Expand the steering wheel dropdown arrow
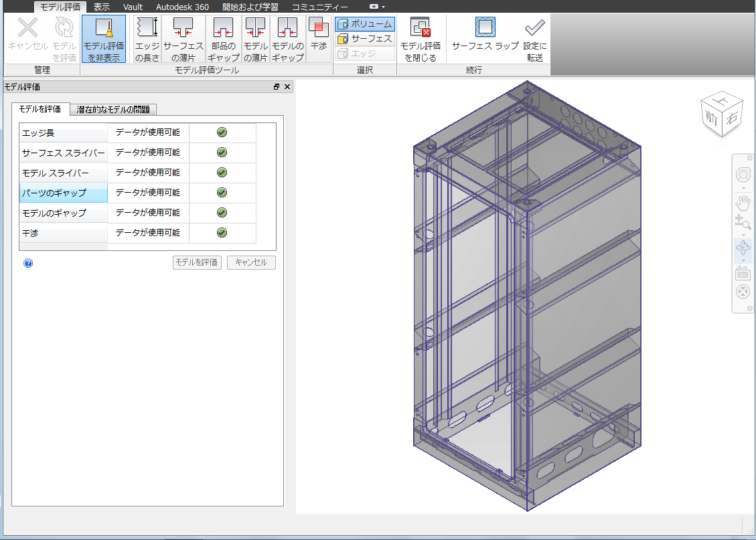 pyautogui.click(x=743, y=188)
